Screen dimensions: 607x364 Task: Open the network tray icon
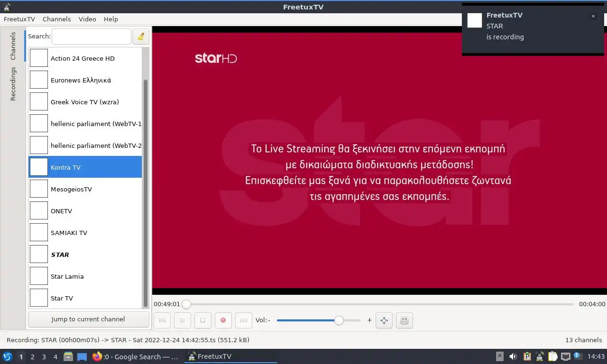[565, 356]
